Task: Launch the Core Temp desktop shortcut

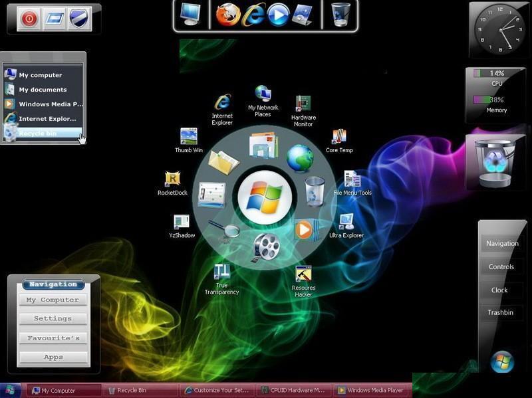Action: pos(339,141)
